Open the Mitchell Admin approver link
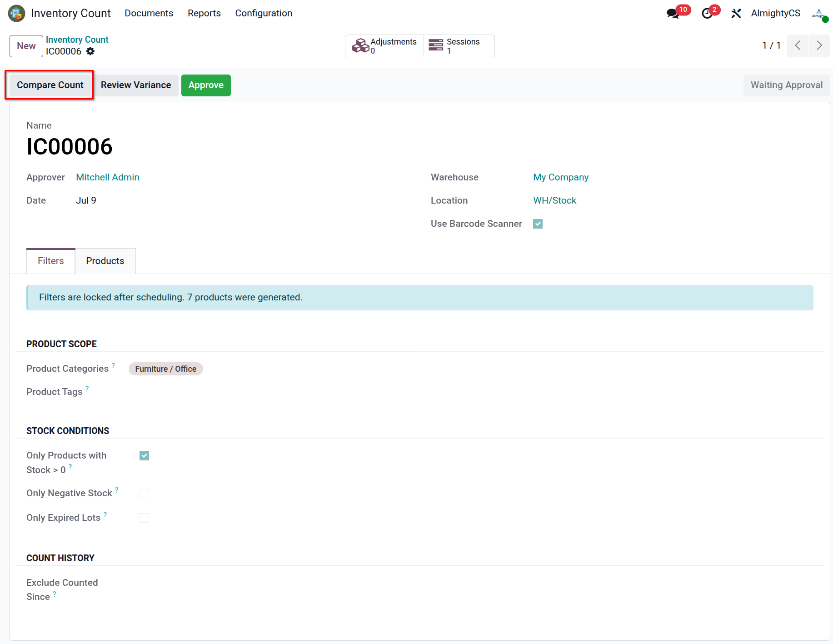The height and width of the screenshot is (644, 833). pos(108,177)
